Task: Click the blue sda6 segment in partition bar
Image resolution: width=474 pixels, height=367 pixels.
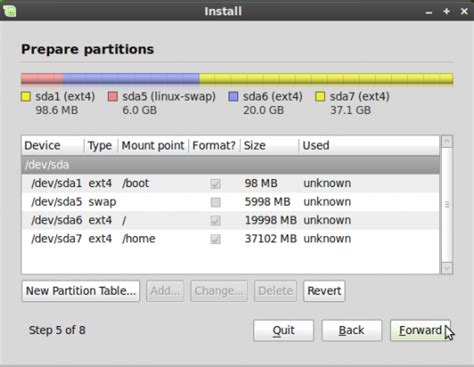Action: pyautogui.click(x=131, y=79)
